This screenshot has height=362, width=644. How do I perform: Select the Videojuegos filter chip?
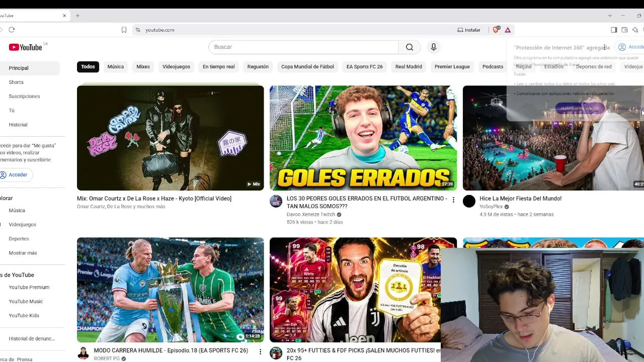click(176, 66)
